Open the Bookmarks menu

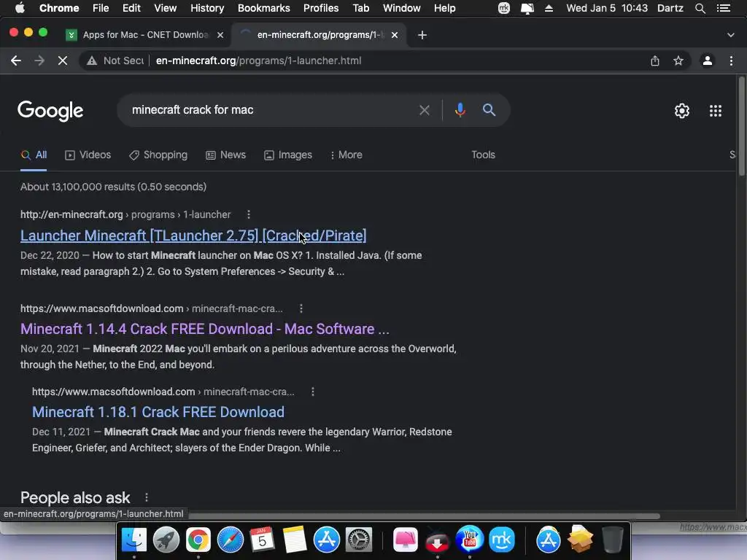click(264, 8)
